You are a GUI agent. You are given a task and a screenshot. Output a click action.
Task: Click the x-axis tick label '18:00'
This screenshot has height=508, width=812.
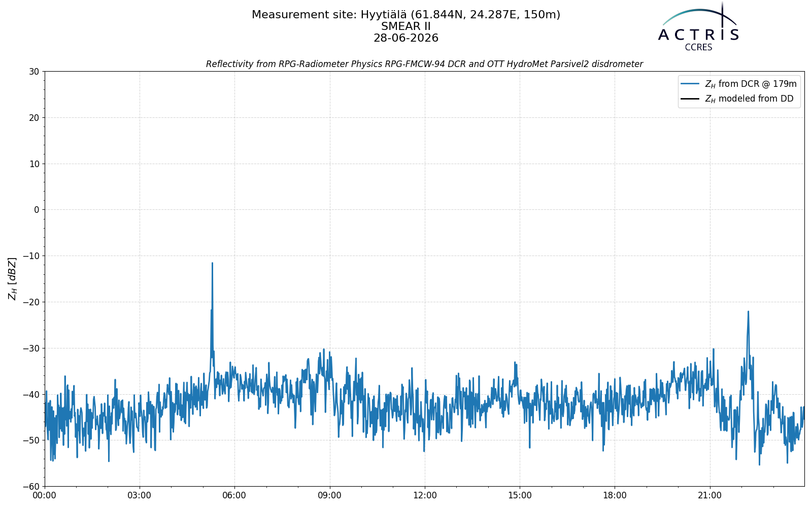615,496
